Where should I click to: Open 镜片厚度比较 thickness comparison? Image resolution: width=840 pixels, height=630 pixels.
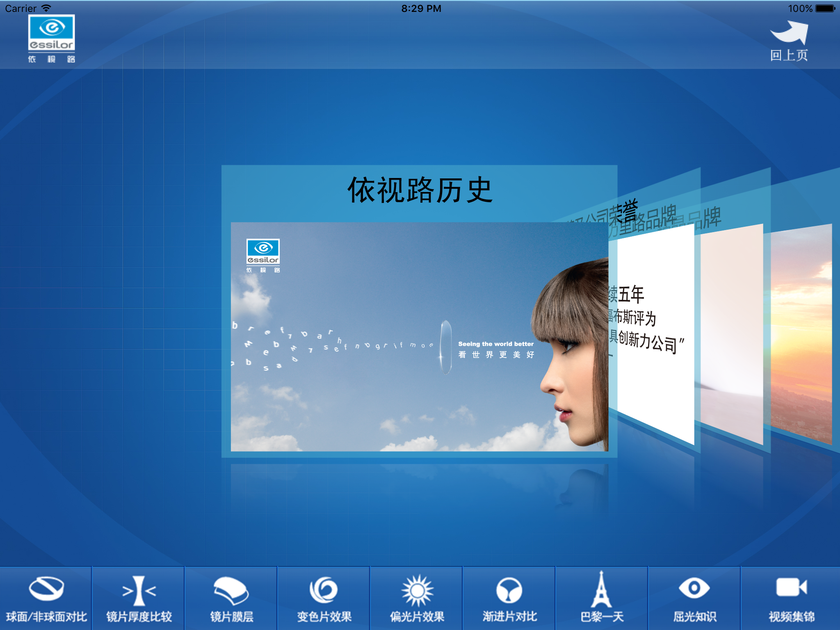click(139, 599)
